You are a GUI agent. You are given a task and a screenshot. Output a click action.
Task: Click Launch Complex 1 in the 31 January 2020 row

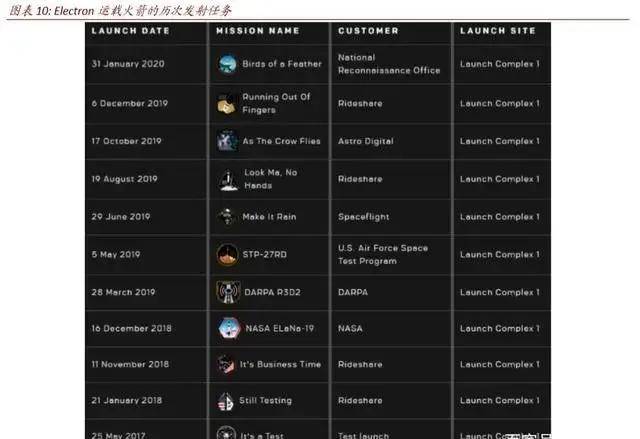click(500, 64)
